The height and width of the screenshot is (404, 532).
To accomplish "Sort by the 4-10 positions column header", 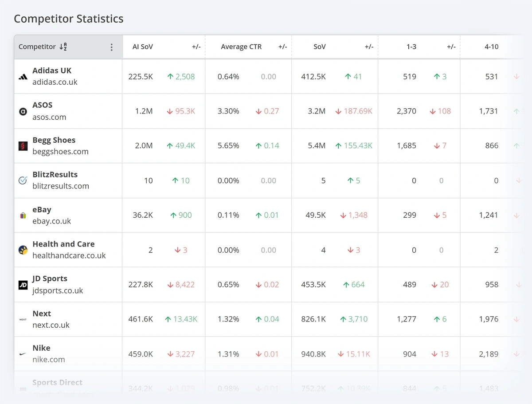I will tap(491, 47).
